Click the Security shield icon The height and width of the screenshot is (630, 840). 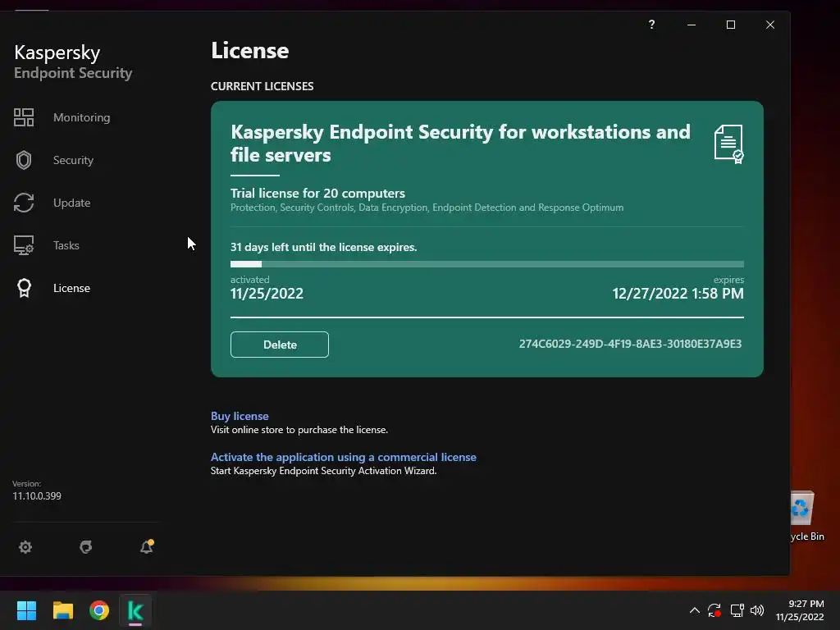(x=24, y=160)
